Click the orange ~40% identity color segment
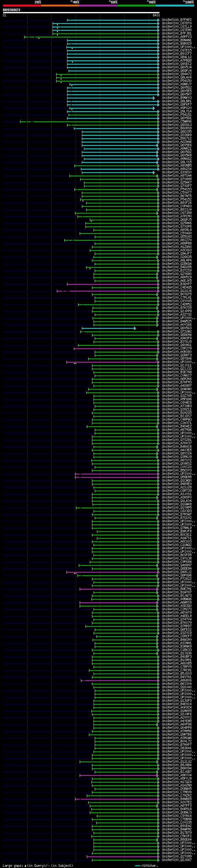Image resolution: width=197 pixels, height=868 pixels. pyautogui.click(x=60, y=6)
